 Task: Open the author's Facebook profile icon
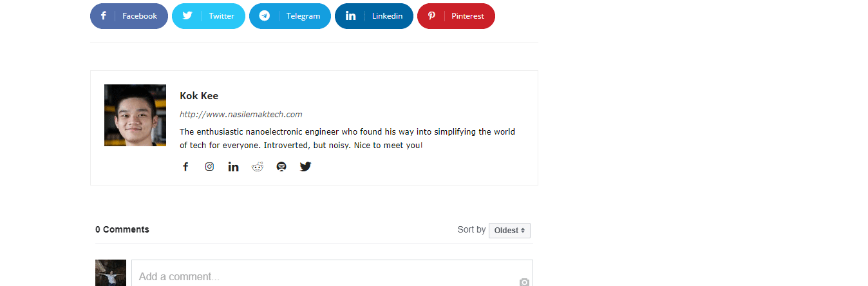coord(185,167)
